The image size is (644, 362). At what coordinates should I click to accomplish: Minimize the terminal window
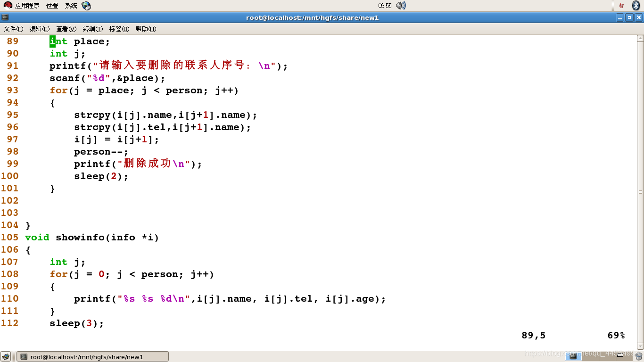[620, 17]
